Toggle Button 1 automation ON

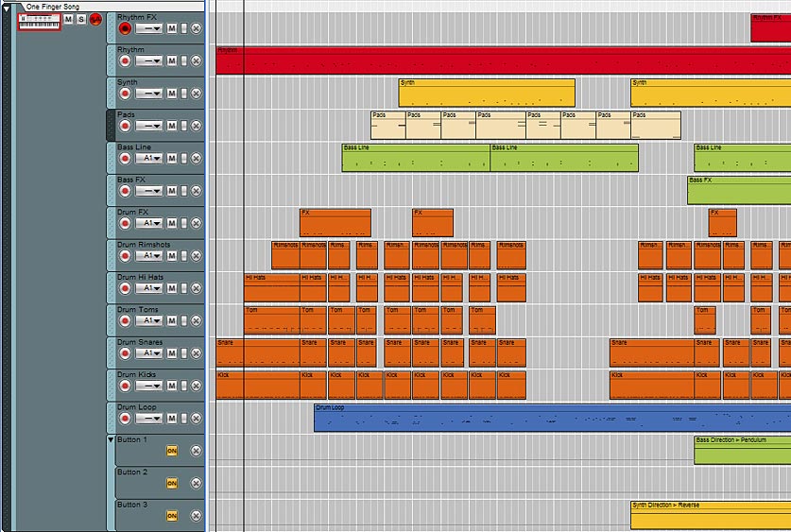pyautogui.click(x=172, y=451)
